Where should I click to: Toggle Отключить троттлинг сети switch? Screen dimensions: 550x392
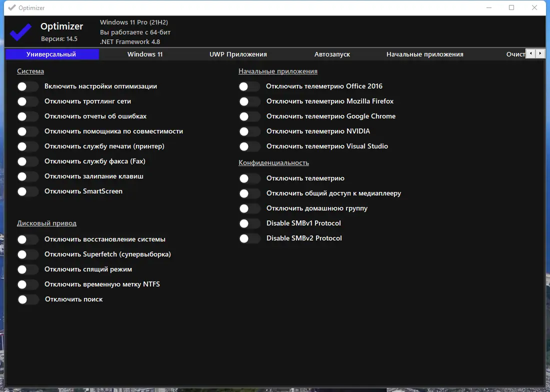[27, 101]
